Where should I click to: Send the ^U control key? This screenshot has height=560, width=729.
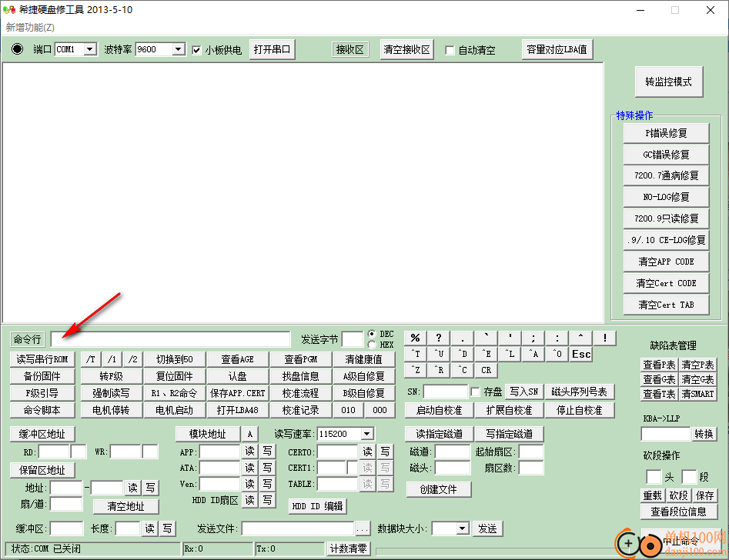click(x=439, y=354)
